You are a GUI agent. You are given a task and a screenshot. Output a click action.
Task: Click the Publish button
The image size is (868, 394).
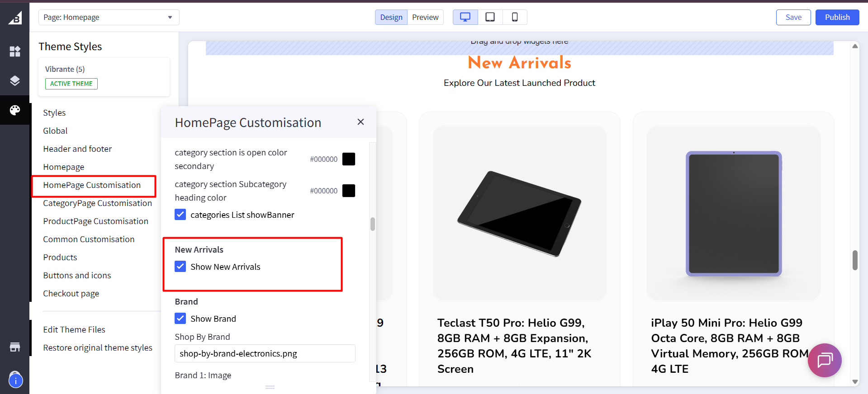pyautogui.click(x=837, y=17)
